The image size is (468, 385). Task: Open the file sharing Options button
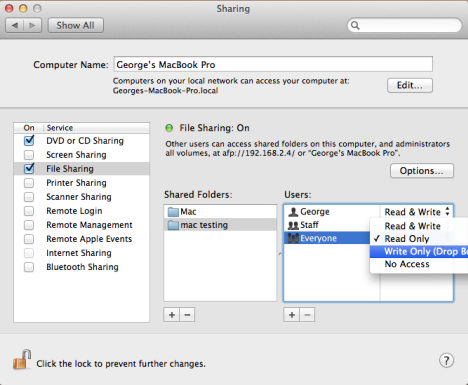pos(422,171)
